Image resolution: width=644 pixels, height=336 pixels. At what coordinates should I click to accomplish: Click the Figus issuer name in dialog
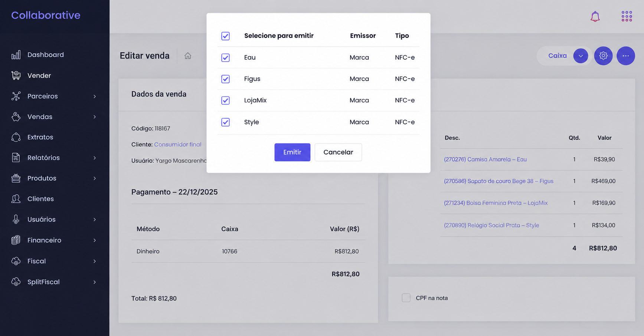[252, 79]
